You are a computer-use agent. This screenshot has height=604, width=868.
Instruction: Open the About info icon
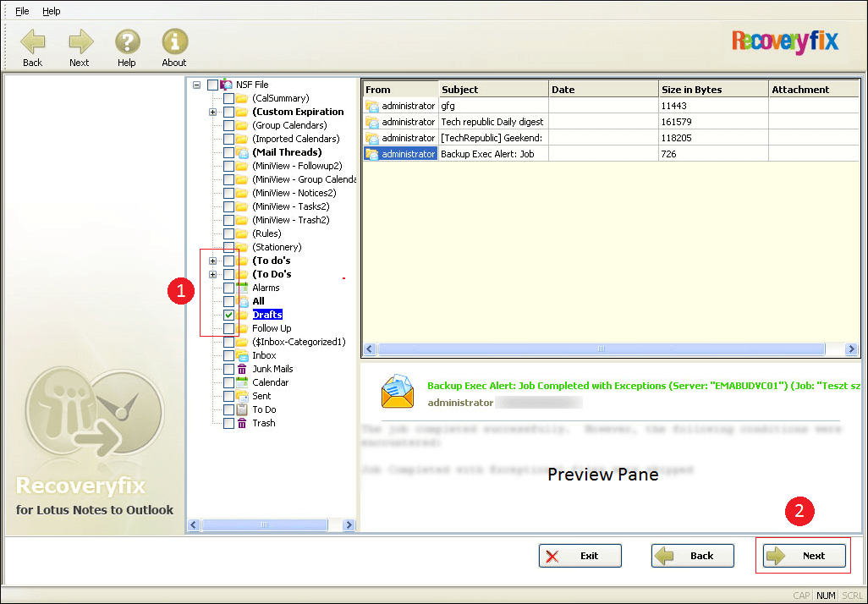(x=175, y=41)
